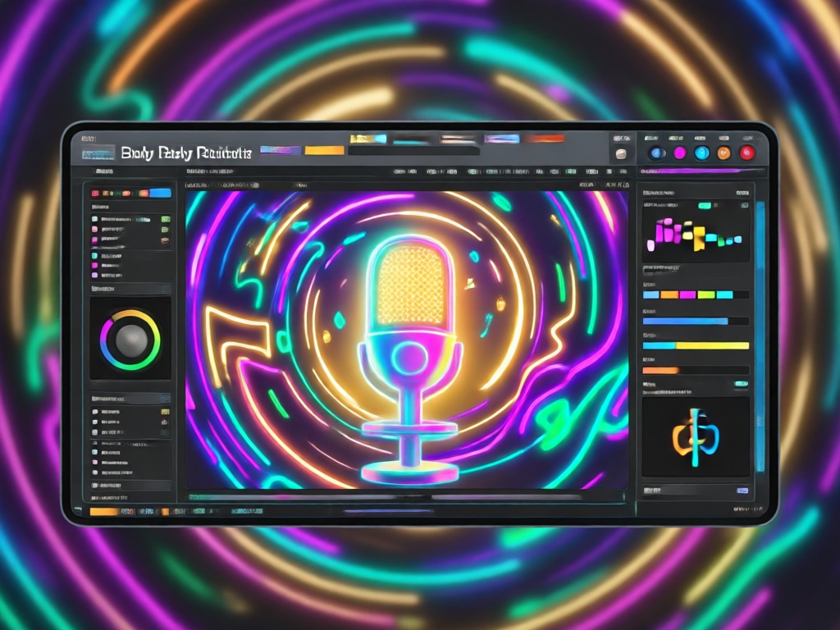Toggle the green badge on the second left list row
This screenshot has width=840, height=630.
pyautogui.click(x=166, y=230)
